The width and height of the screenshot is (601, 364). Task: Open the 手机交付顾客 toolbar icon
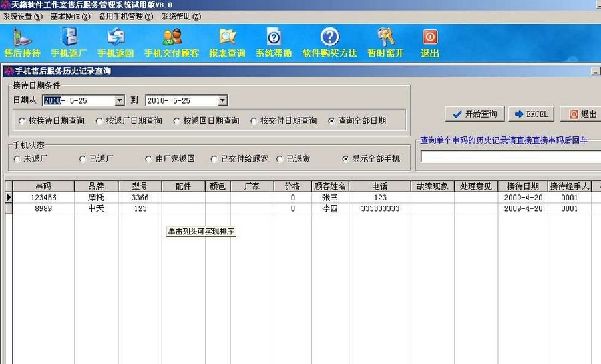tap(172, 37)
